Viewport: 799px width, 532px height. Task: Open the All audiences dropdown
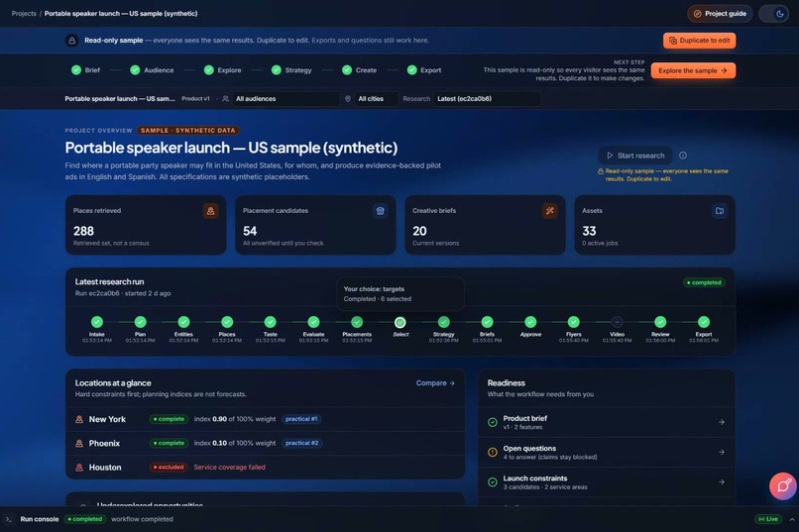(x=285, y=99)
